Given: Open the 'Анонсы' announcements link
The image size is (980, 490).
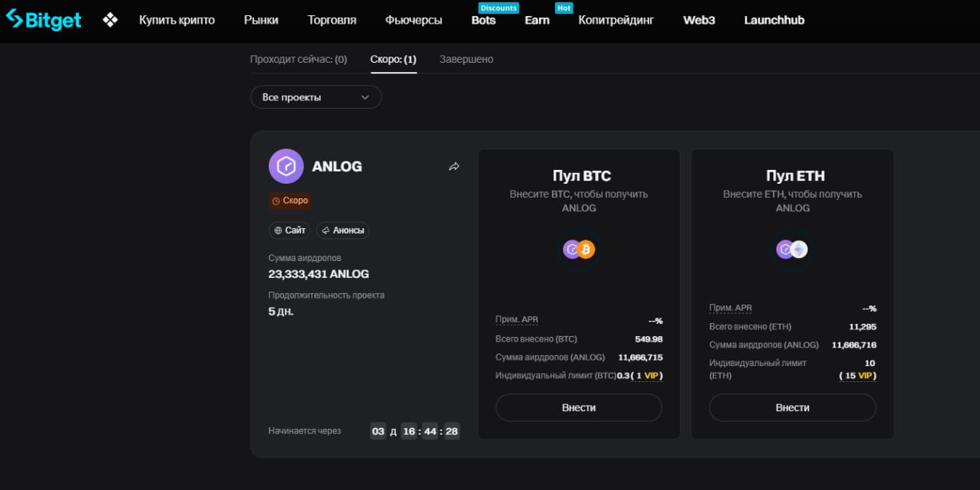Looking at the screenshot, I should (x=342, y=230).
